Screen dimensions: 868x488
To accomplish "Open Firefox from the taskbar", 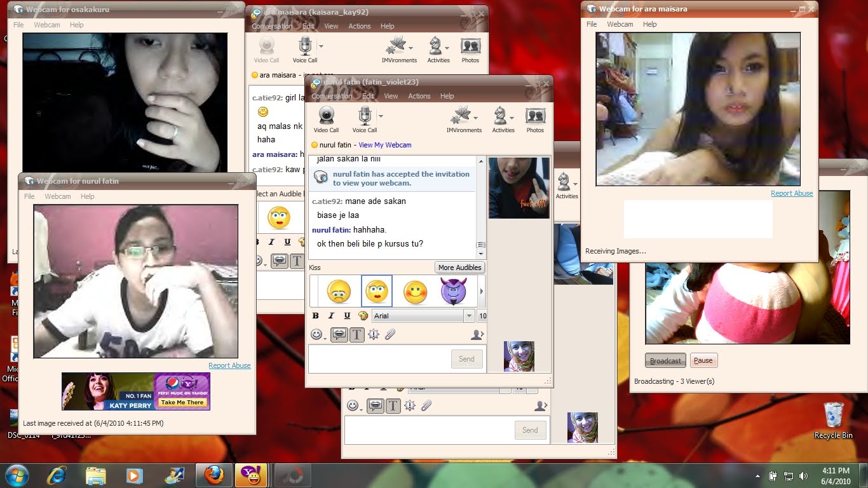I will 214,475.
